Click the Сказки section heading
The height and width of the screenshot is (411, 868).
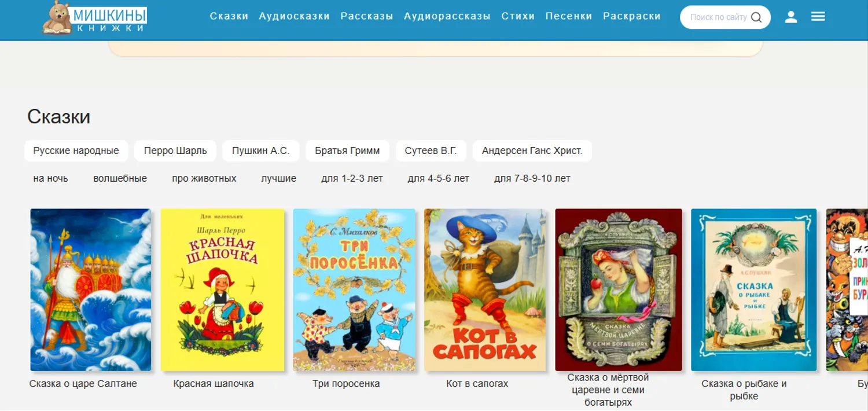click(x=59, y=117)
